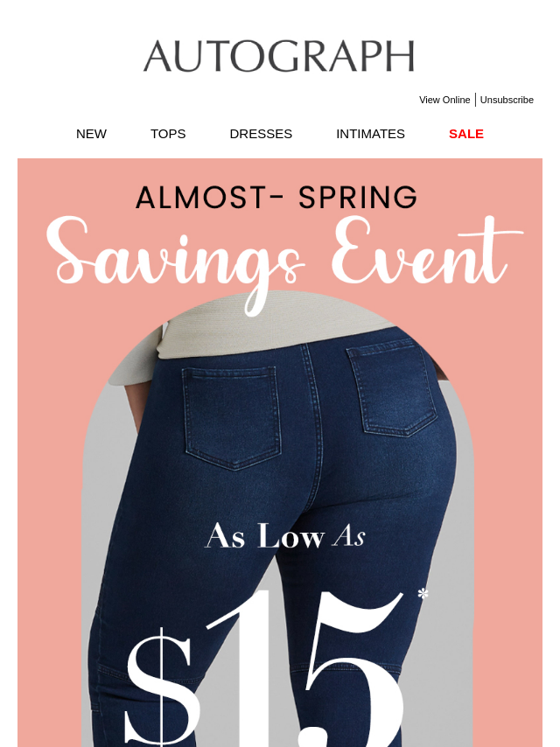Click the center back seam of jeans
560x747 pixels.
tap(313, 429)
